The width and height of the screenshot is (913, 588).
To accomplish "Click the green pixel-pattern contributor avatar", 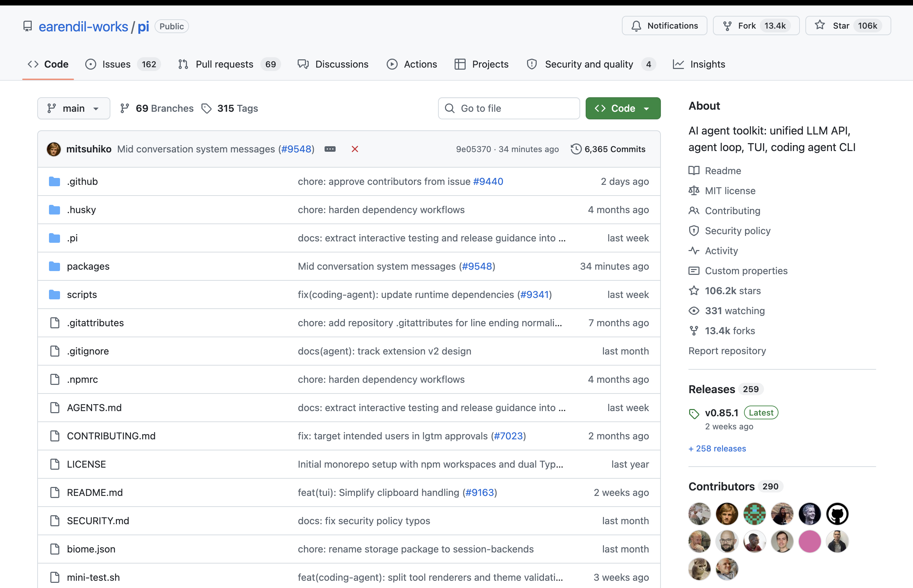I will [755, 514].
